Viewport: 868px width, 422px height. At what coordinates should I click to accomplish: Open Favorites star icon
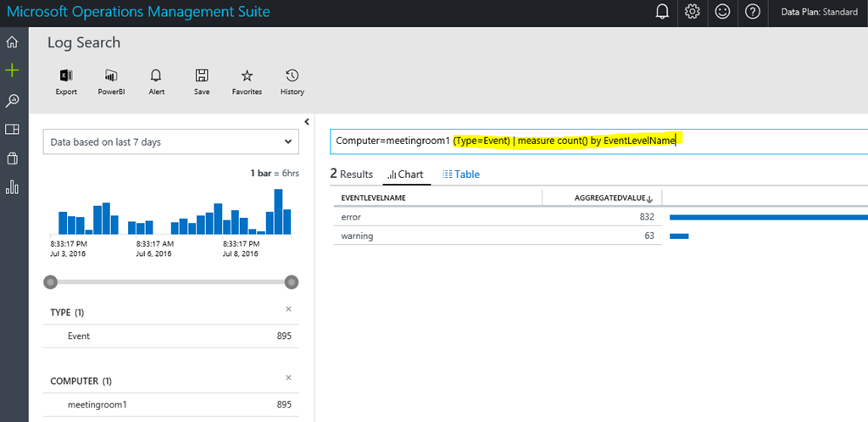tap(247, 76)
